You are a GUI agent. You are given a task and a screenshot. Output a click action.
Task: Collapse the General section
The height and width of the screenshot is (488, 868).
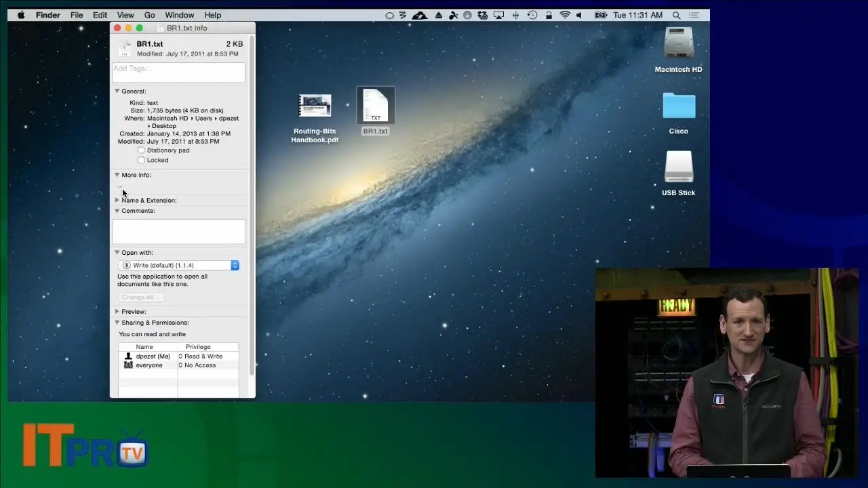[117, 91]
